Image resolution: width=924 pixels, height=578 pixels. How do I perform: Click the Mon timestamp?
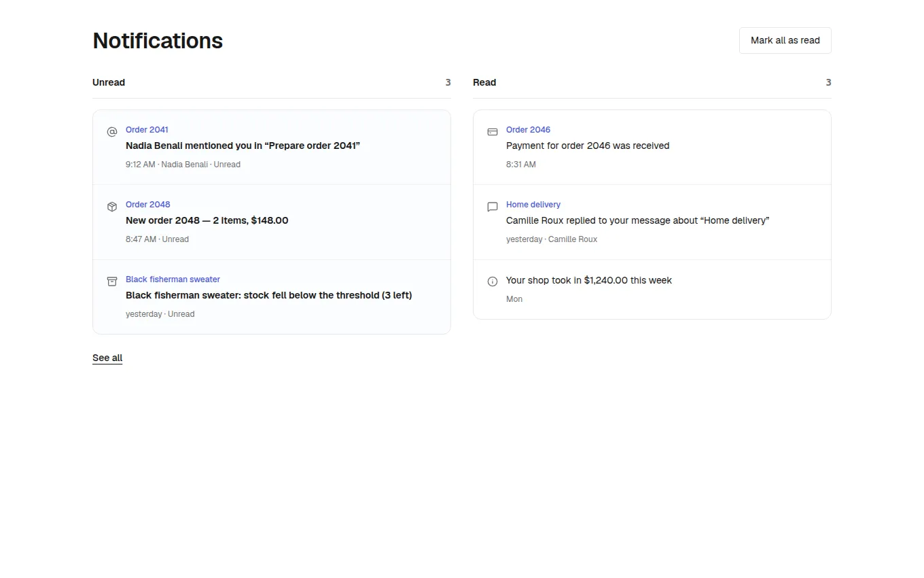coord(514,299)
